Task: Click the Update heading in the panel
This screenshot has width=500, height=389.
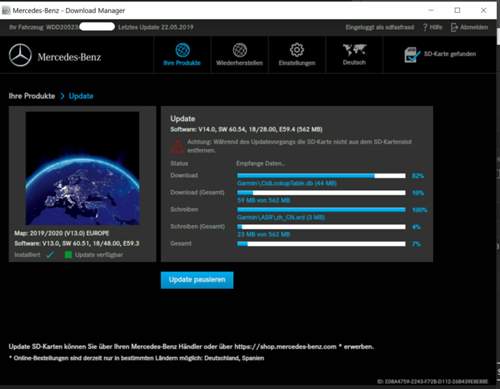Action: (x=183, y=118)
